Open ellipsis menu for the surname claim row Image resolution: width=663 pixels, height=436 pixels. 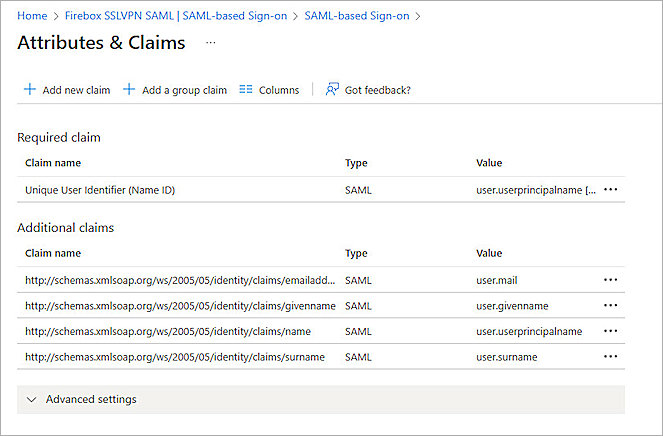click(x=611, y=357)
